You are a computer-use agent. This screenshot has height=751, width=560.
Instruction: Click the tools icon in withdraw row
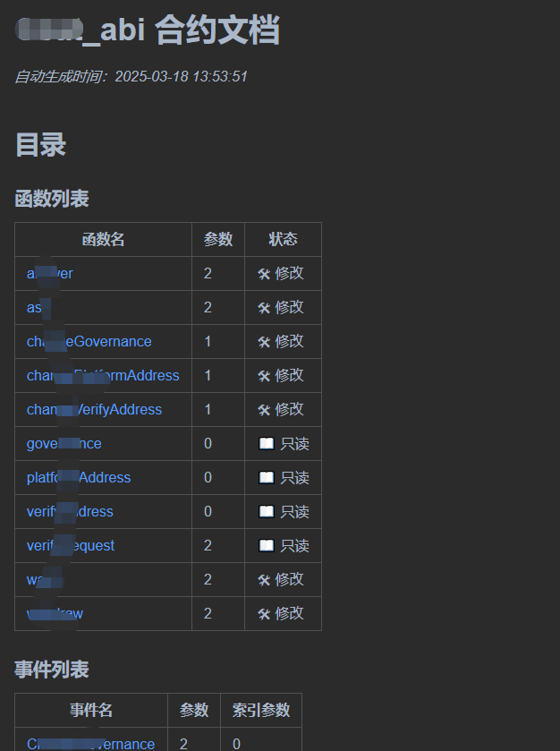(x=264, y=613)
